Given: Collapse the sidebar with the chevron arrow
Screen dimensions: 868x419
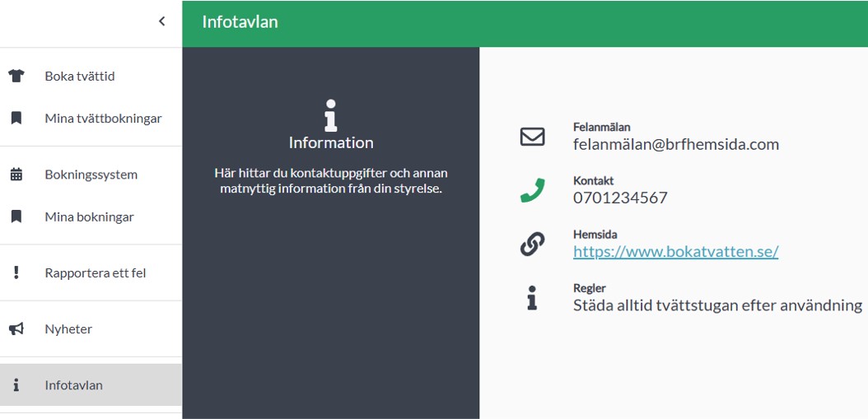Looking at the screenshot, I should 161,21.
